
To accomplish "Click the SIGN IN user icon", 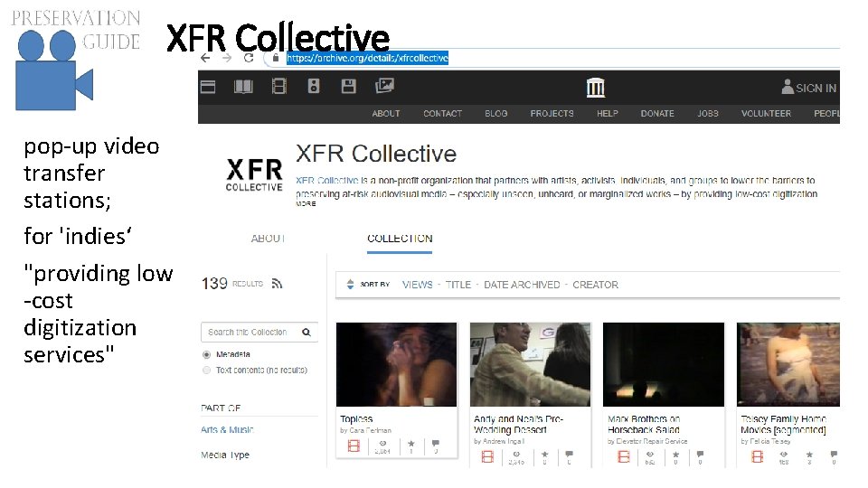I will [x=788, y=87].
